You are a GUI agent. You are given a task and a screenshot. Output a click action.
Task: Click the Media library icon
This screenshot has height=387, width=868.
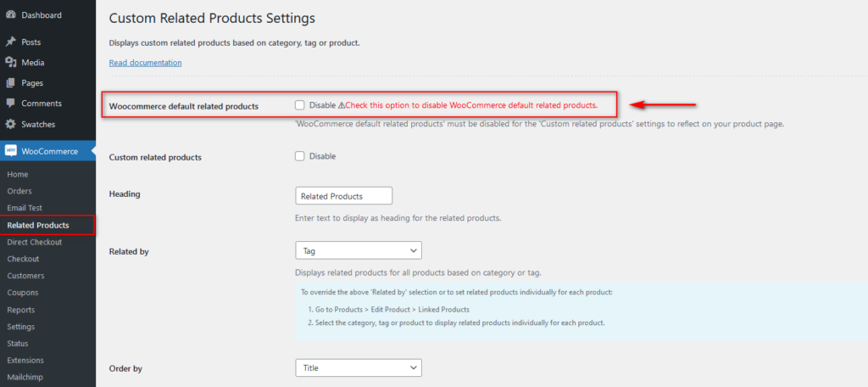[10, 63]
